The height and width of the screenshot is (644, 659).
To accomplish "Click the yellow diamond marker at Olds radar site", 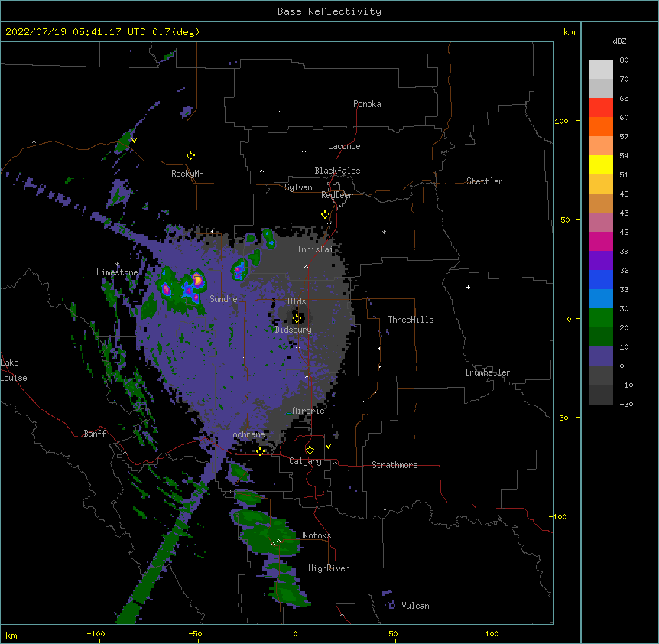I will pos(297,319).
